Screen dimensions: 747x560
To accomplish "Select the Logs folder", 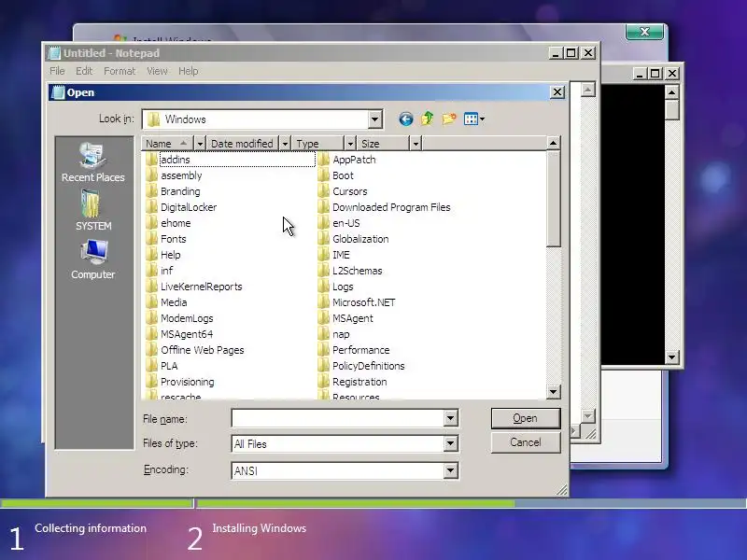I will tap(336, 287).
